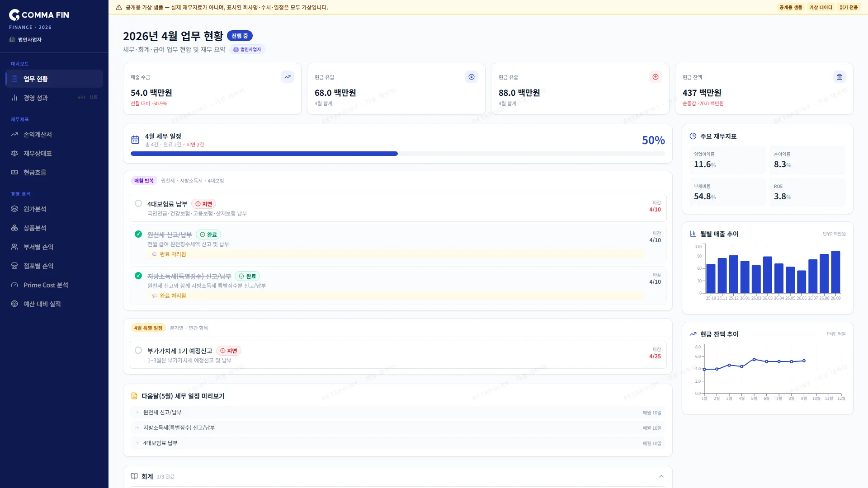
Task: Click the 매월 반복 category tag
Action: pyautogui.click(x=144, y=181)
